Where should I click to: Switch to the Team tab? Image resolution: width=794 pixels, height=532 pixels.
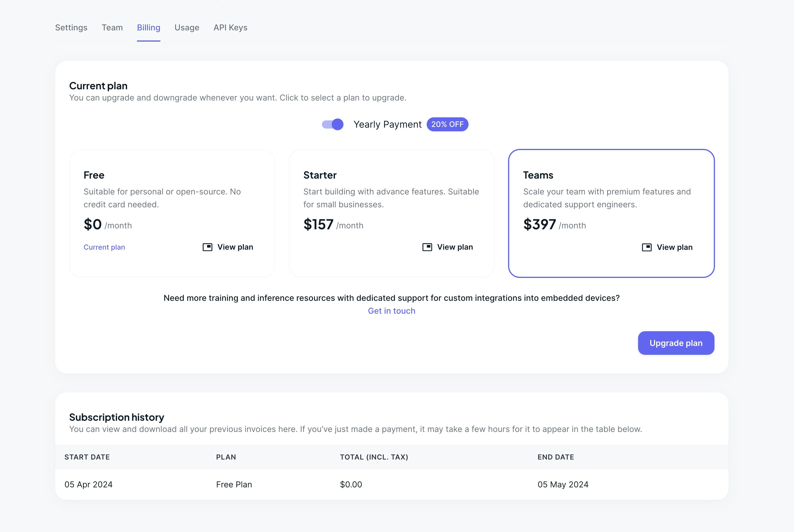(x=112, y=28)
